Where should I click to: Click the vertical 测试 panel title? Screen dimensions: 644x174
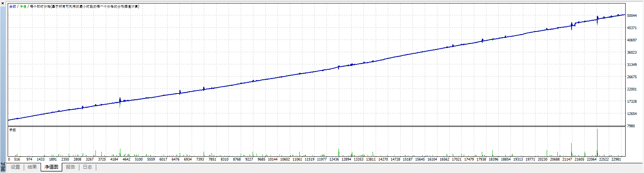3,167
